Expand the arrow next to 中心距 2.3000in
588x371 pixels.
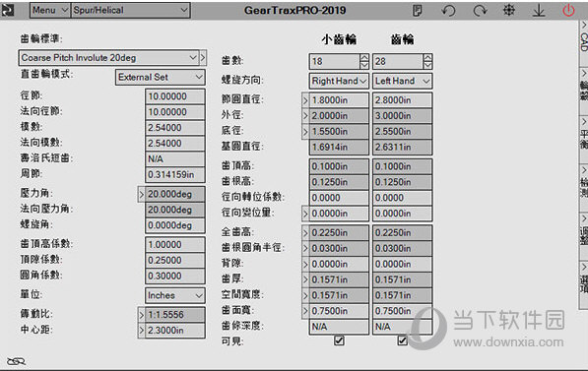point(142,331)
